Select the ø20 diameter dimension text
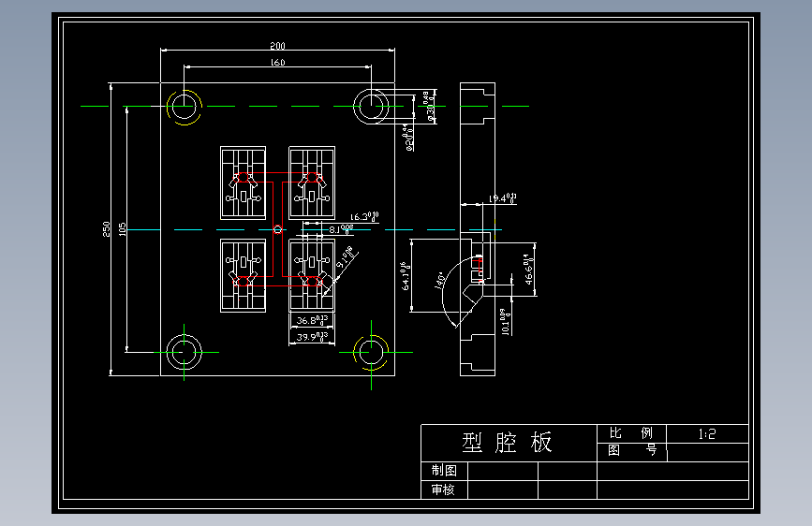812x526 pixels. pyautogui.click(x=408, y=138)
